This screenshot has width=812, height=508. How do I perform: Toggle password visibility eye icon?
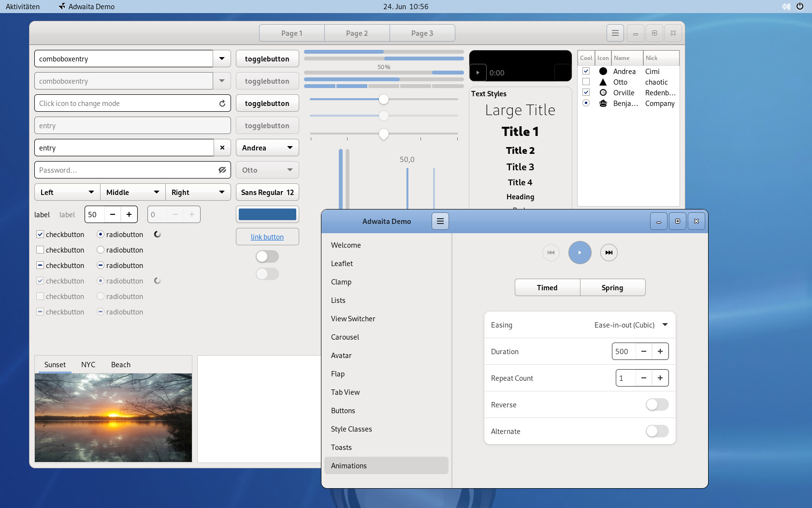[x=222, y=170]
